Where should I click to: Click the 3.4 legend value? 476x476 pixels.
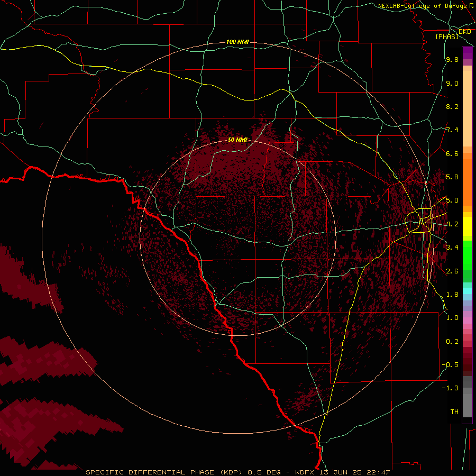pos(452,248)
